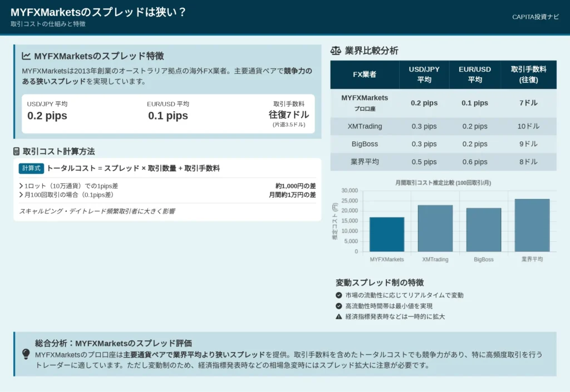Click the 計算式 badge
Viewport: 570px width, 392px height.
(x=31, y=168)
